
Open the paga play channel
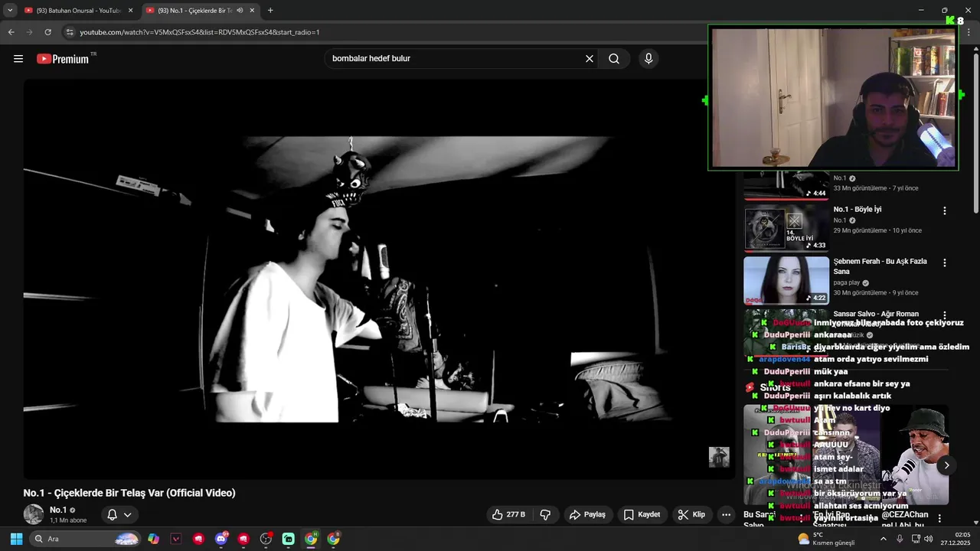click(x=847, y=282)
